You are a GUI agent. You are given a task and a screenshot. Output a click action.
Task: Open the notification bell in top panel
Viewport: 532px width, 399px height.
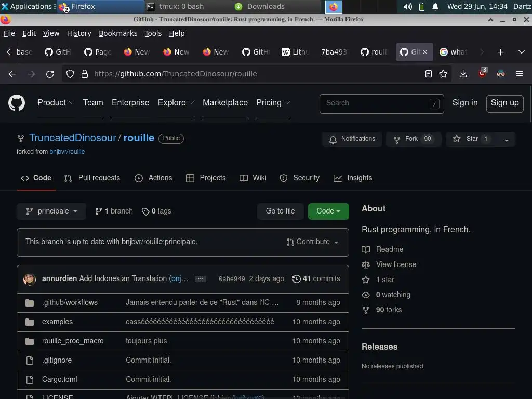[435, 6]
